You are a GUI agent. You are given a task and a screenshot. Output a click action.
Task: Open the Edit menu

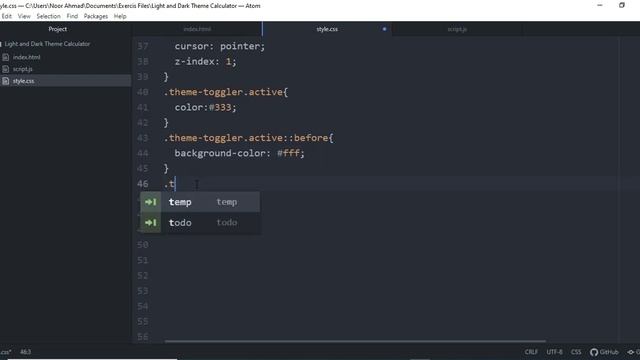(7, 16)
